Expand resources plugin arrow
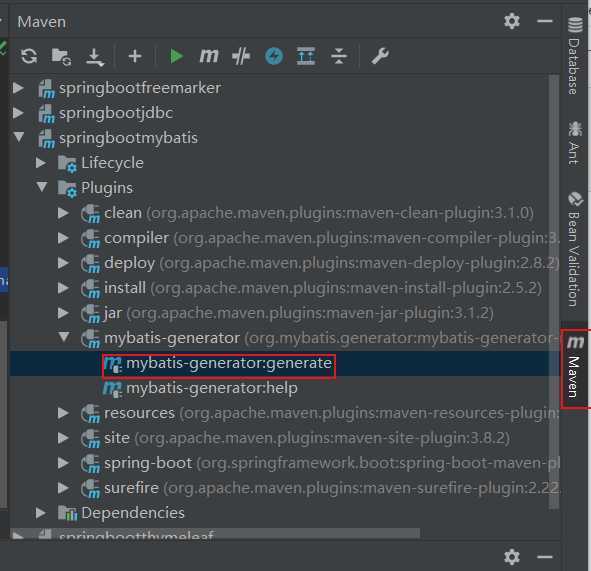The height and width of the screenshot is (571, 591). pos(63,413)
